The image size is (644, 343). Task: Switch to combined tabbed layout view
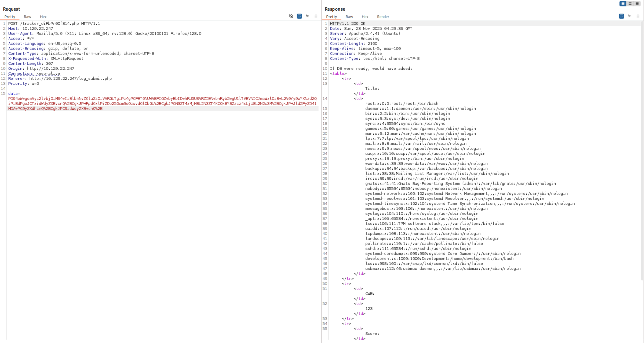point(637,4)
